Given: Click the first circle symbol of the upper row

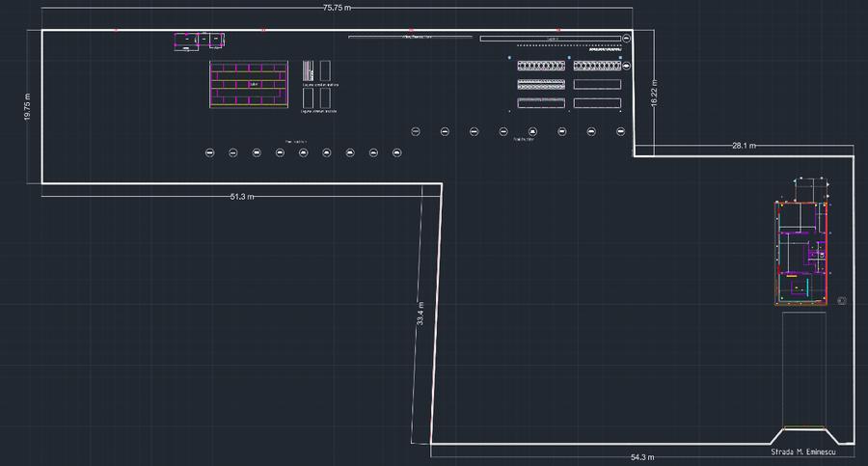Looking at the screenshot, I should pyautogui.click(x=416, y=131).
